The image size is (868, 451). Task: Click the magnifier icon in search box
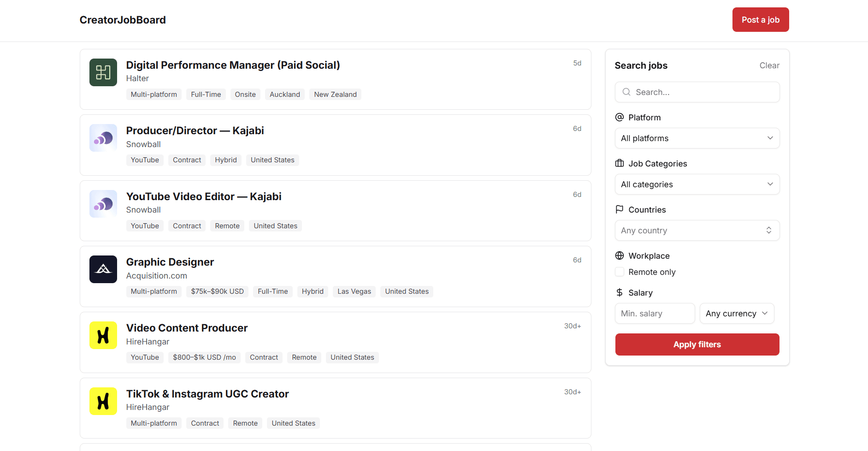coord(626,92)
